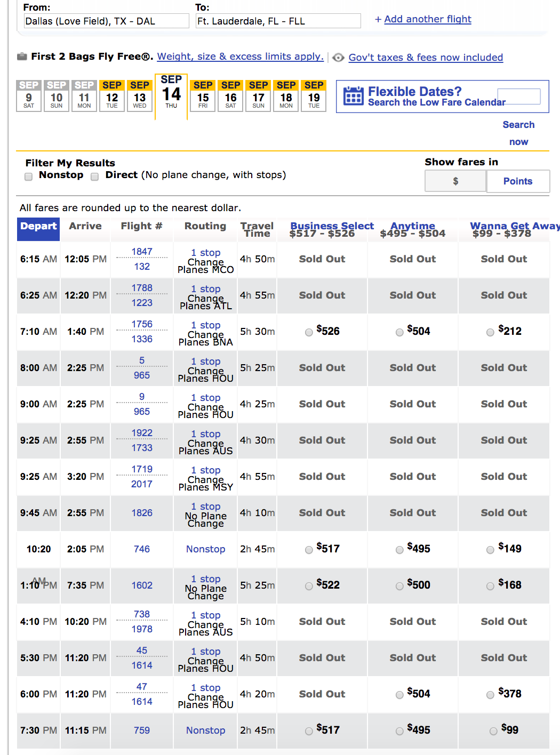The image size is (560, 755).
Task: Switch to SEP 15 FRI date tab
Action: pos(203,95)
